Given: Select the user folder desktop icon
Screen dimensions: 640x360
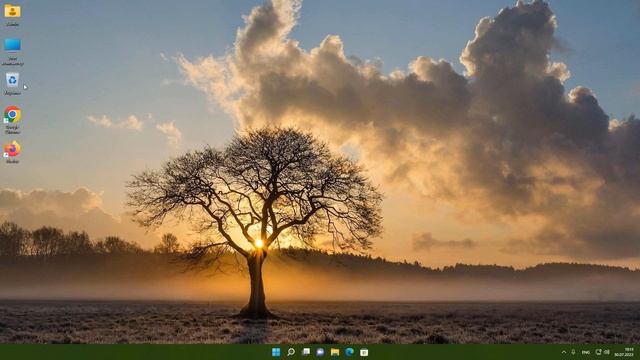Looking at the screenshot, I should click(x=12, y=14).
